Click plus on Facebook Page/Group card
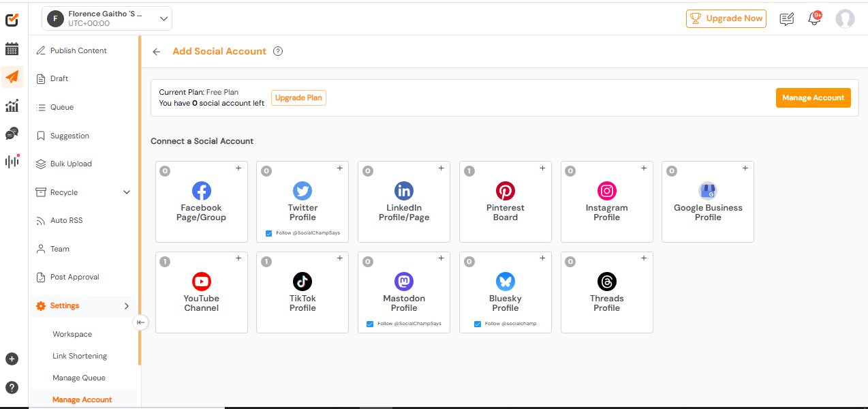 pos(238,168)
